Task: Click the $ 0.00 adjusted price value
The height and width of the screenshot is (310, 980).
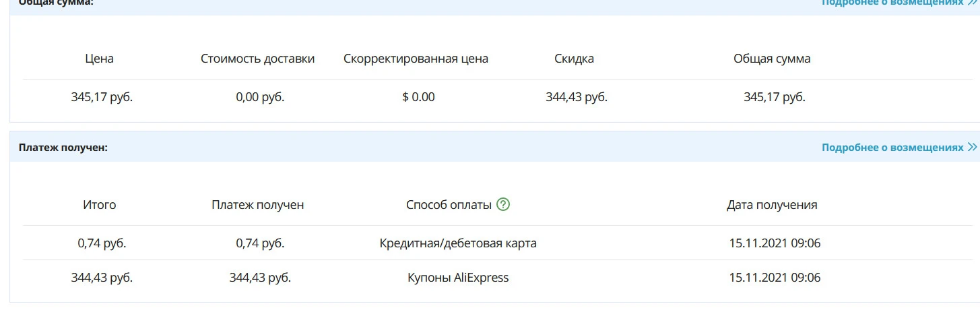Action: (x=418, y=97)
